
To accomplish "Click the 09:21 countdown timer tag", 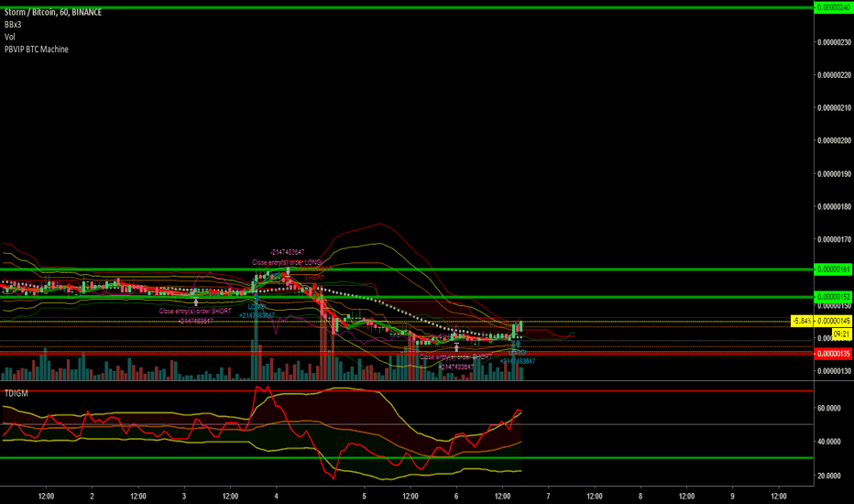I will (x=841, y=334).
